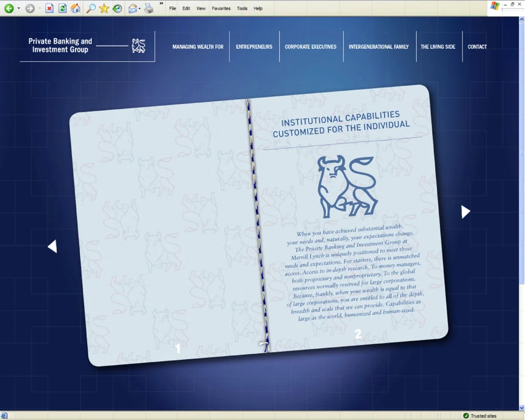Click the Stop loading icon
Viewport: 525px width, 420px height.
[x=49, y=8]
